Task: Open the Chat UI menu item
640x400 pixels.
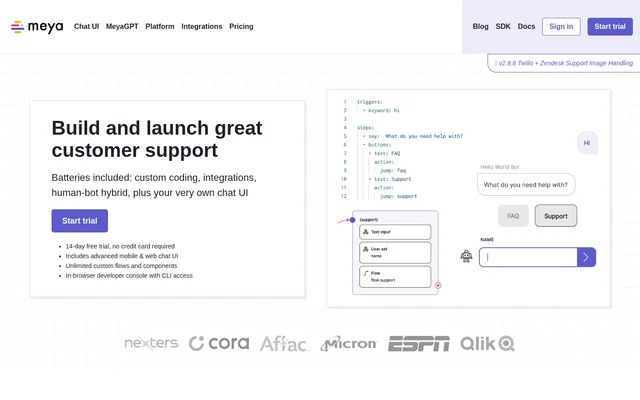Action: coord(86,27)
